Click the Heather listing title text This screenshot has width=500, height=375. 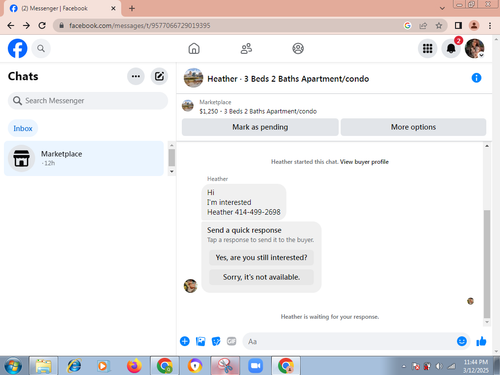288,79
